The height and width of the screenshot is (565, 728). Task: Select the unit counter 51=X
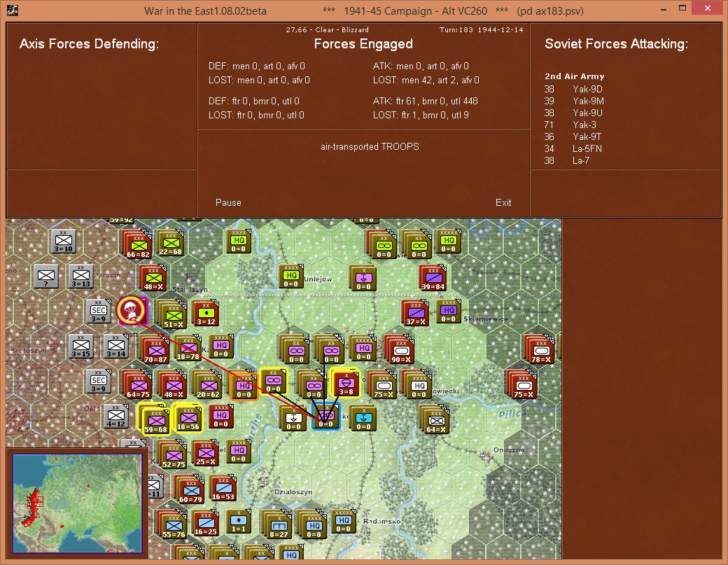173,316
